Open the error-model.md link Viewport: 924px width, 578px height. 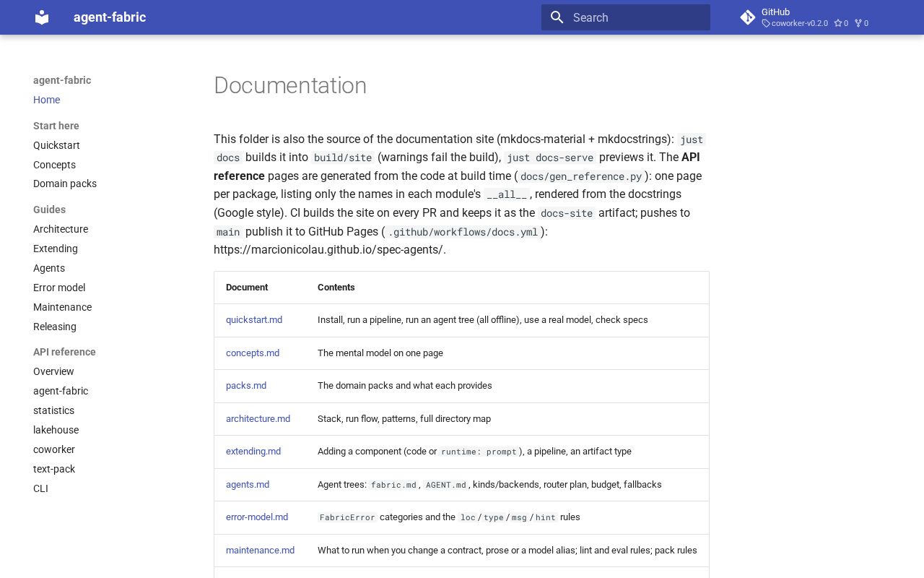click(x=257, y=517)
